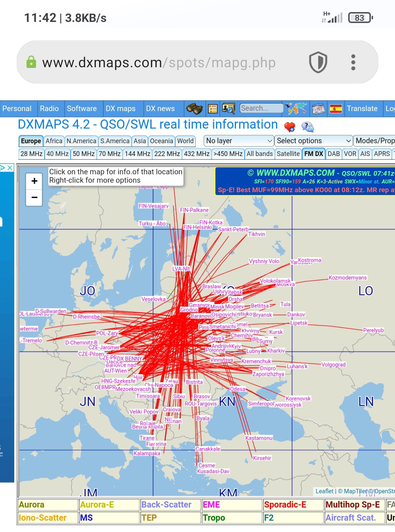The image size is (395, 532).
Task: Switch to the 70 MHz band
Action: point(110,154)
